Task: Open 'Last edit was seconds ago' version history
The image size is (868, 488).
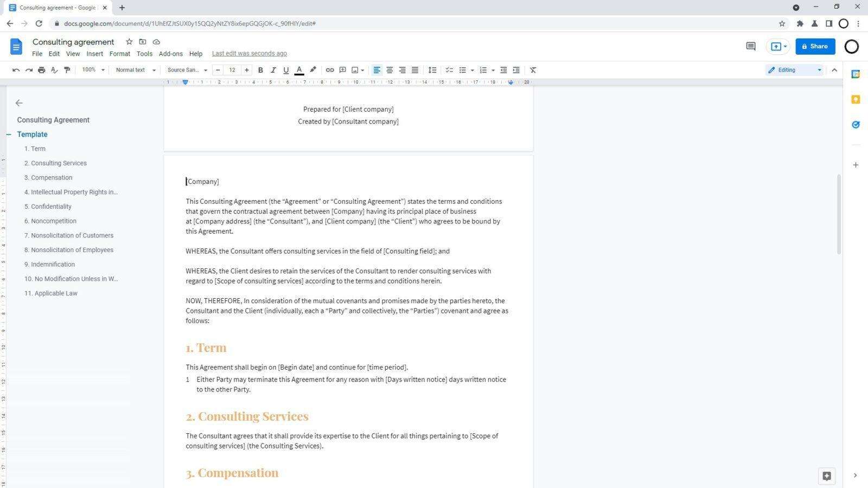Action: (x=249, y=53)
